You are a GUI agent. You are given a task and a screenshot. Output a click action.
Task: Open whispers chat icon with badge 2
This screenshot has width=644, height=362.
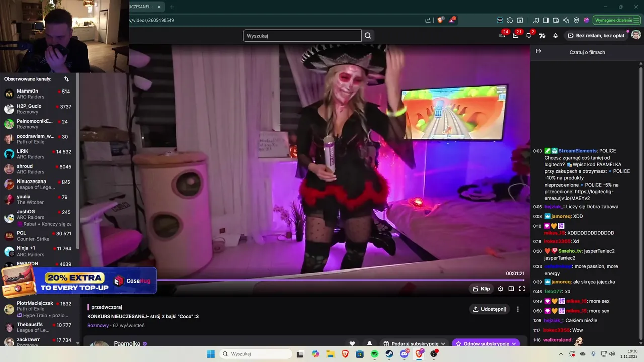pyautogui.click(x=529, y=35)
